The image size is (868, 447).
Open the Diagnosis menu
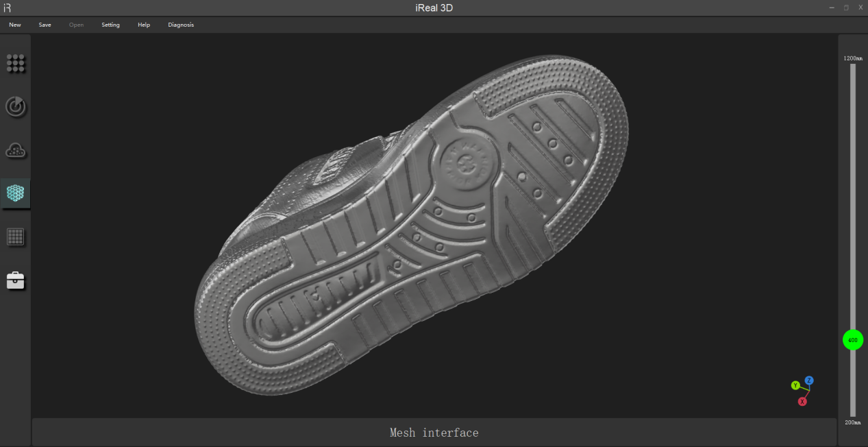coord(181,25)
